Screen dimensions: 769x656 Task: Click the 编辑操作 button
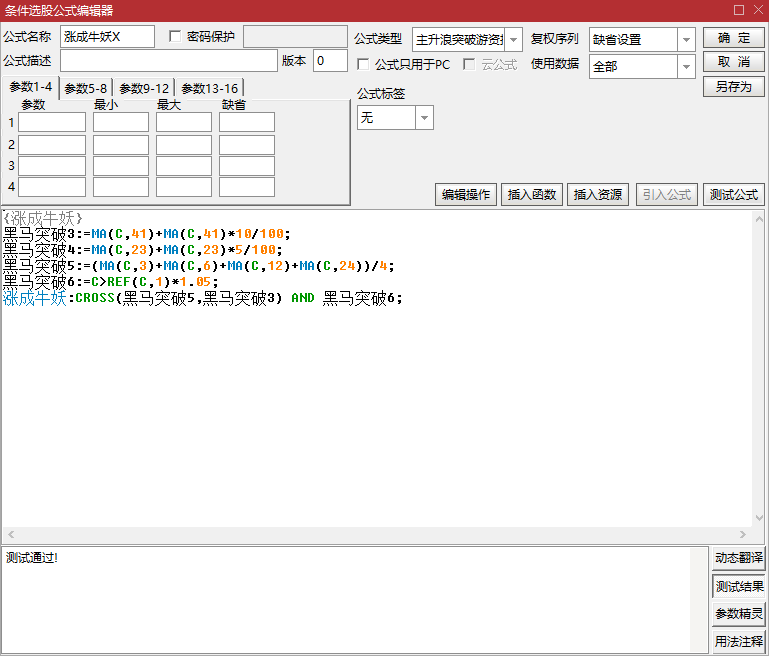pyautogui.click(x=466, y=195)
